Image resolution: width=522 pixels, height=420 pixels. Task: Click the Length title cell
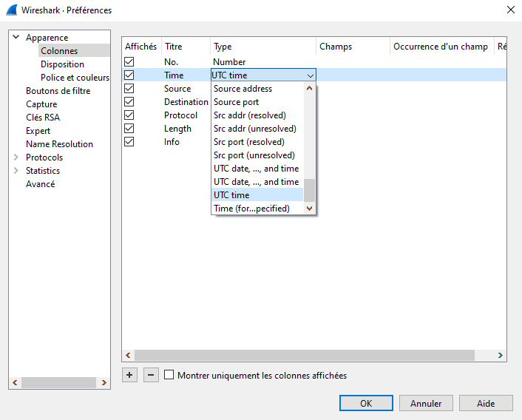[x=177, y=129]
